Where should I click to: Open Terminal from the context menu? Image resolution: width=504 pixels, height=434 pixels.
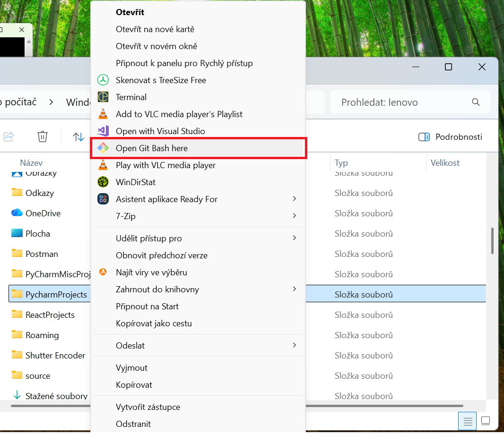[131, 97]
